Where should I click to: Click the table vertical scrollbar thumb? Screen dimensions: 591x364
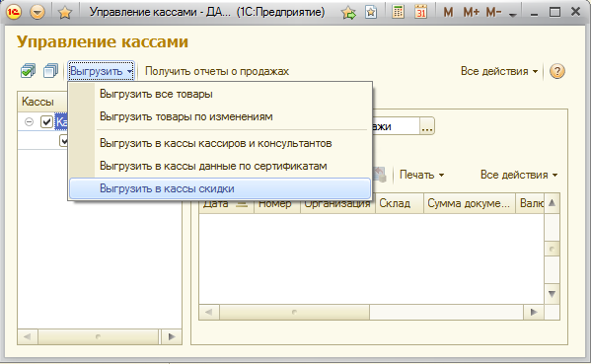552,249
